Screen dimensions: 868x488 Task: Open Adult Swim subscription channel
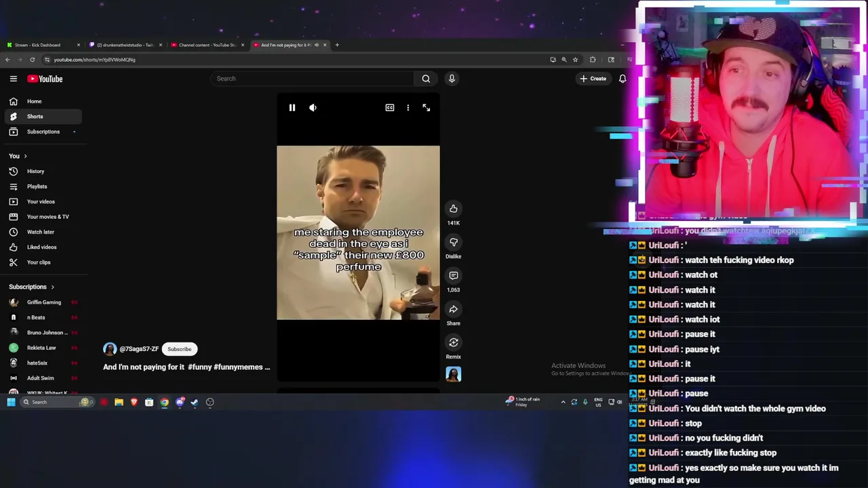(x=43, y=378)
